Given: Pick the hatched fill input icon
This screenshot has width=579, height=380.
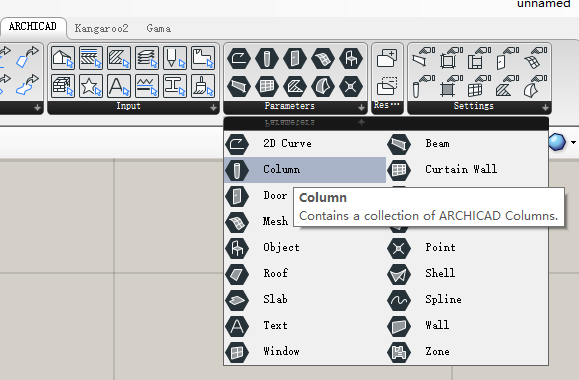Looking at the screenshot, I should pyautogui.click(x=119, y=58).
